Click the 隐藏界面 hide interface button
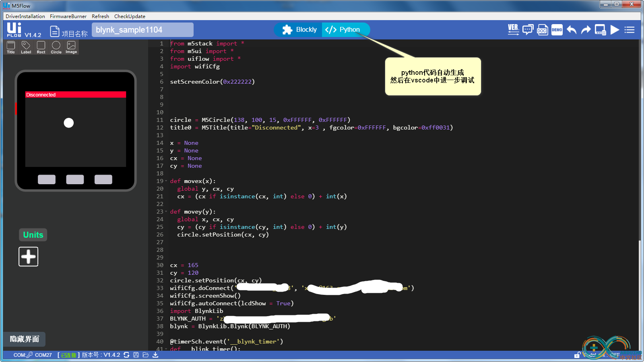The height and width of the screenshot is (362, 644). coord(24,339)
